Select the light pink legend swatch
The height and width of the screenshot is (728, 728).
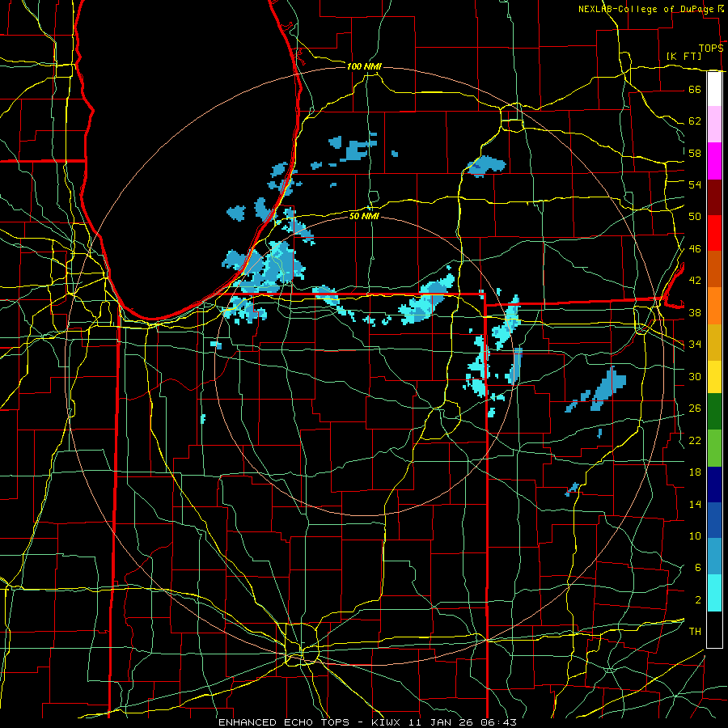[x=714, y=124]
